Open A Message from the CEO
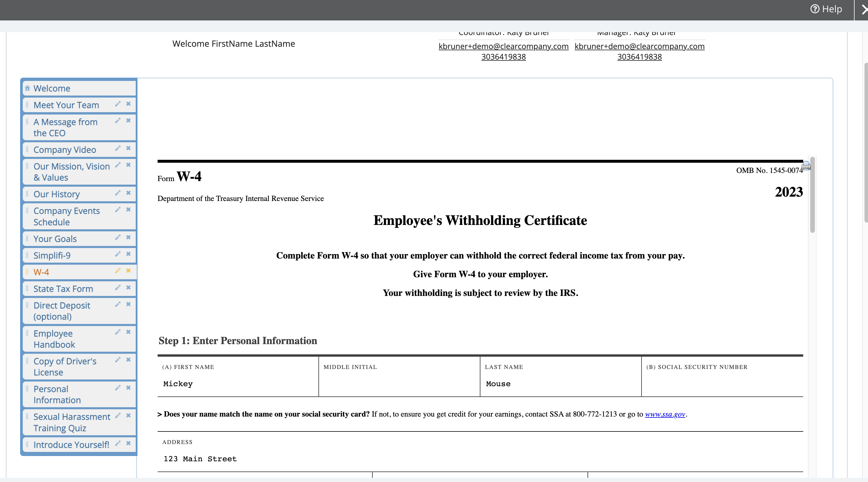The height and width of the screenshot is (482, 868). 65,127
